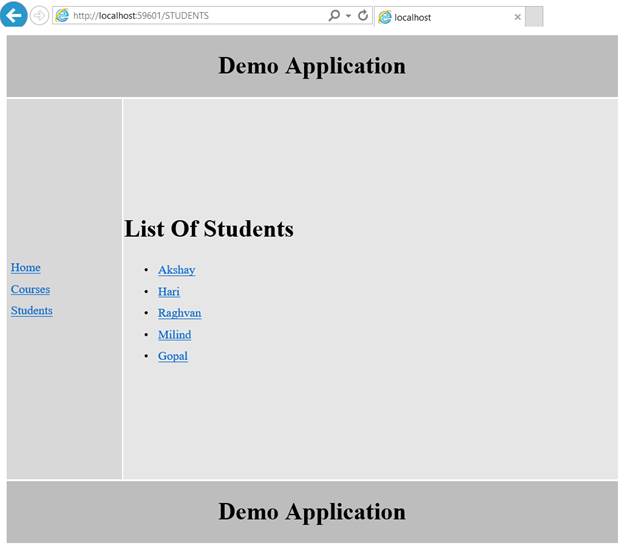
Task: Click the refresh page icon
Action: click(363, 16)
